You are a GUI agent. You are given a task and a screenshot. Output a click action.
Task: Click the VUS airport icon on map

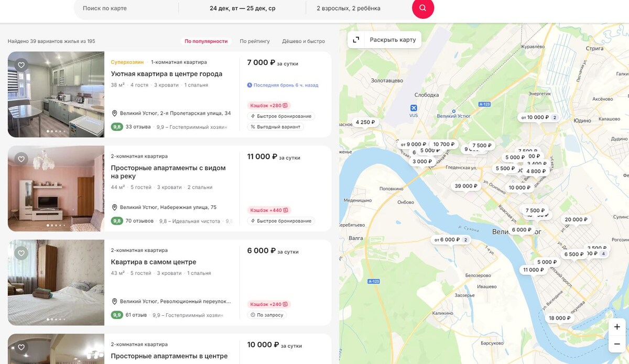coord(413,108)
